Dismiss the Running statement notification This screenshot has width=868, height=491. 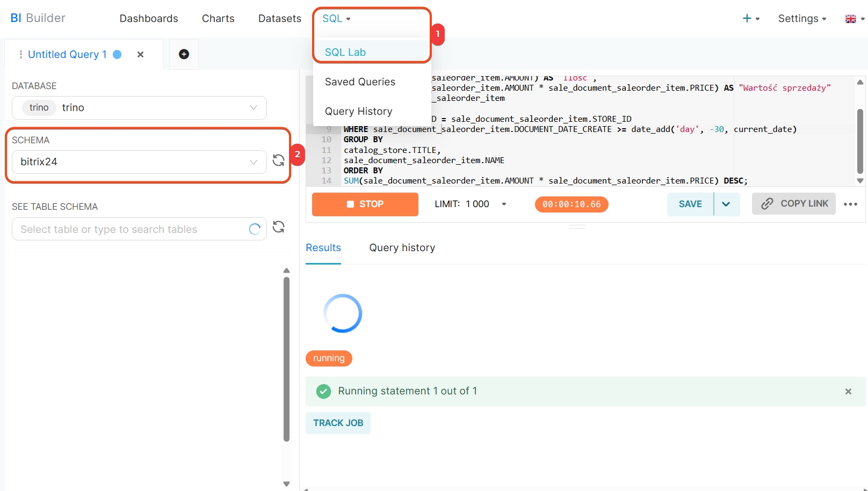pos(848,392)
